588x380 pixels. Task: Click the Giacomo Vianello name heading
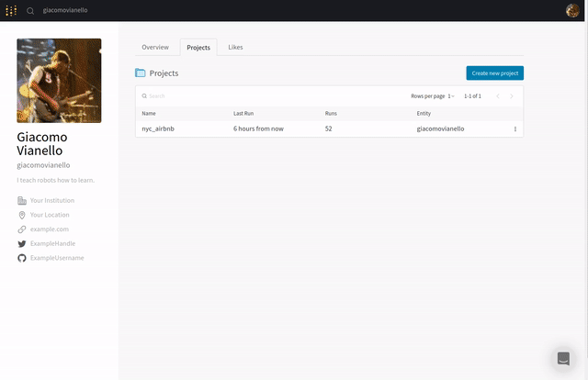click(42, 144)
